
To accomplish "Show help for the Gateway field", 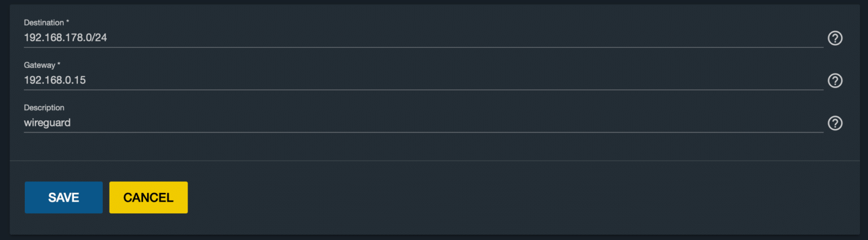I will (835, 81).
